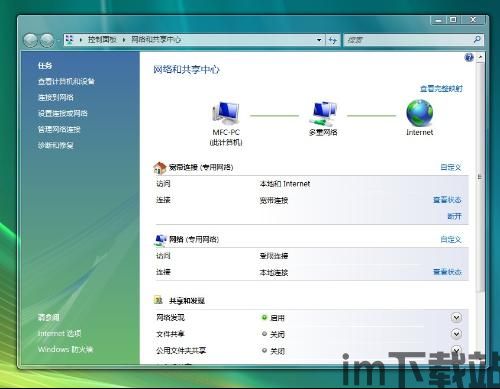Click the MFC-PC computer icon
Screen dimensions: 500x389
(226, 113)
